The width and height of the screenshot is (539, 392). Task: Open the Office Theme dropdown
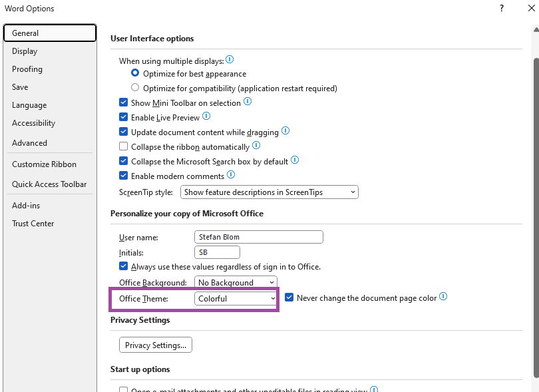click(x=236, y=299)
